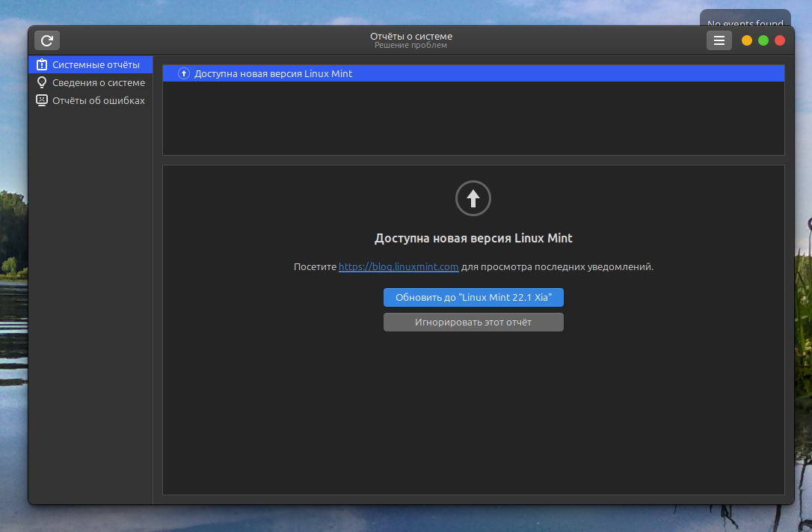Open the blog.linuxmint.com link

pos(399,267)
